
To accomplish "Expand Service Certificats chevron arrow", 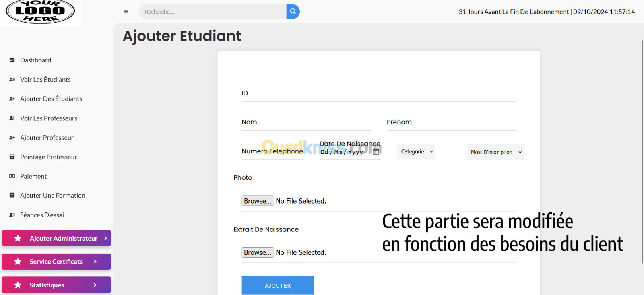I will click(x=95, y=262).
